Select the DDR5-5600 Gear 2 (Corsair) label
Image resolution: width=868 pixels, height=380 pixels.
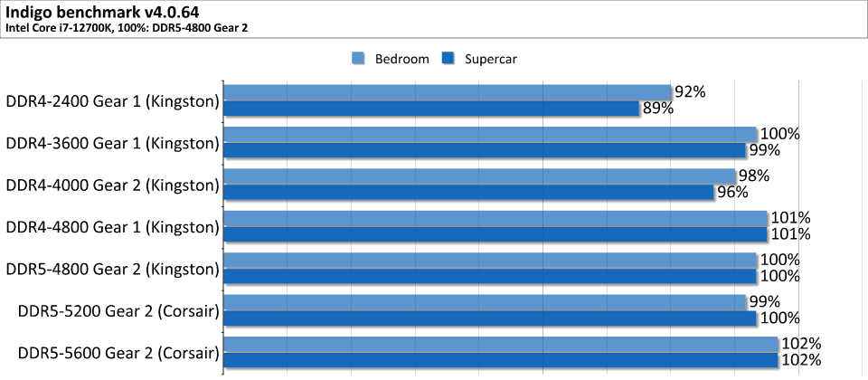click(x=118, y=353)
